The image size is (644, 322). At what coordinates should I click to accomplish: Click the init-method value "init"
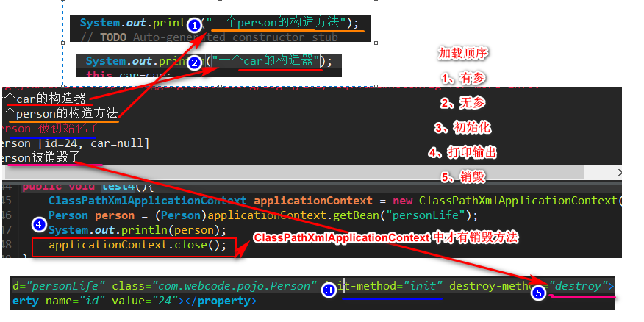tap(423, 285)
